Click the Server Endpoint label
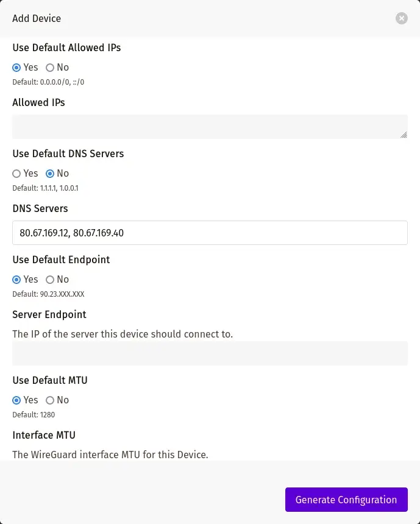The width and height of the screenshot is (420, 524). tap(49, 314)
